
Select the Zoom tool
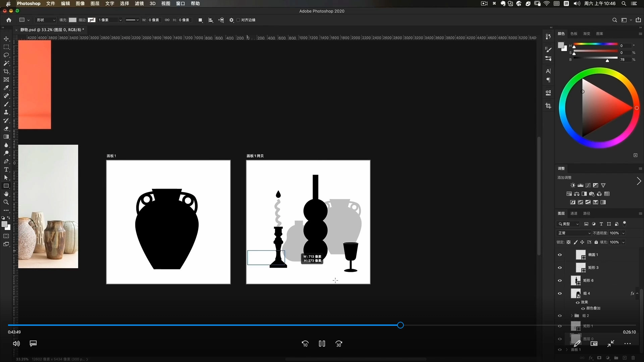coord(6,202)
